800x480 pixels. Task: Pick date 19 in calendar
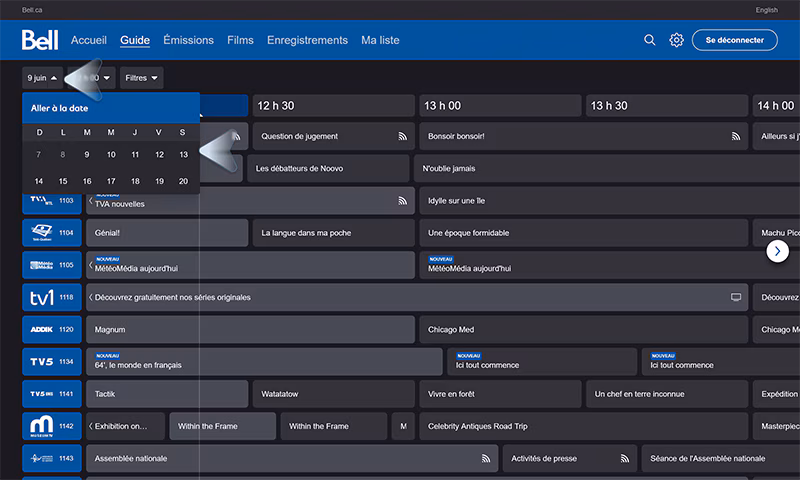[160, 181]
